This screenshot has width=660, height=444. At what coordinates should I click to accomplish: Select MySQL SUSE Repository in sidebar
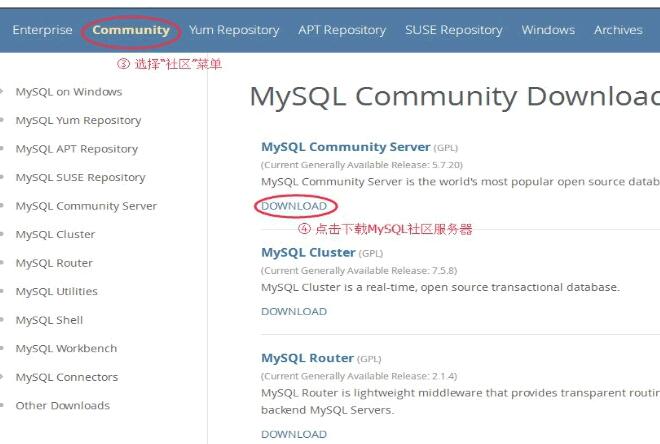(80, 178)
